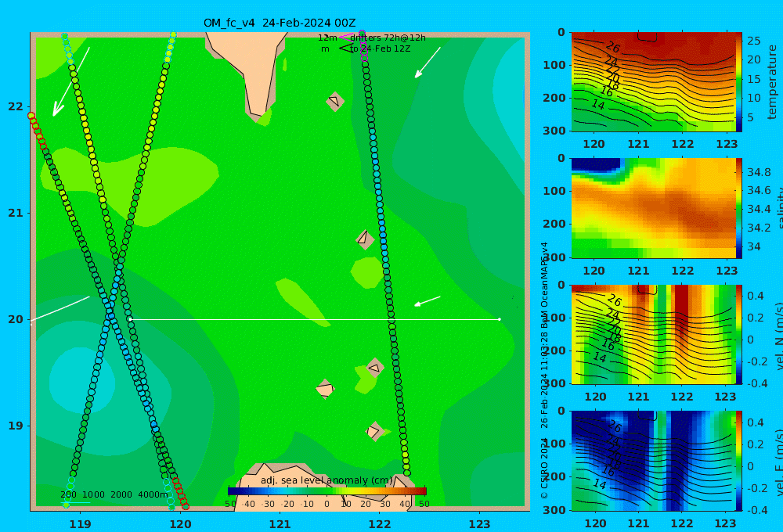Click the small island near 22N, 121.5E

pos(335,101)
